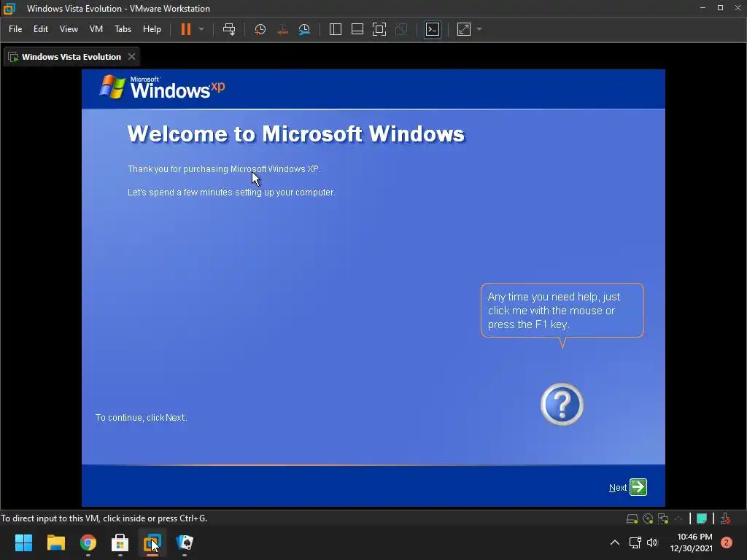Open notification center badge showing 2

tap(727, 542)
